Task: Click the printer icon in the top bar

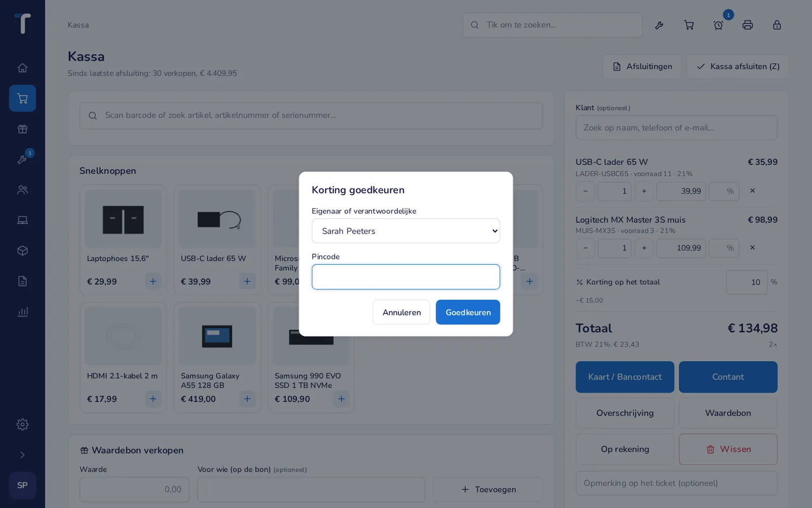Action: coord(748,25)
